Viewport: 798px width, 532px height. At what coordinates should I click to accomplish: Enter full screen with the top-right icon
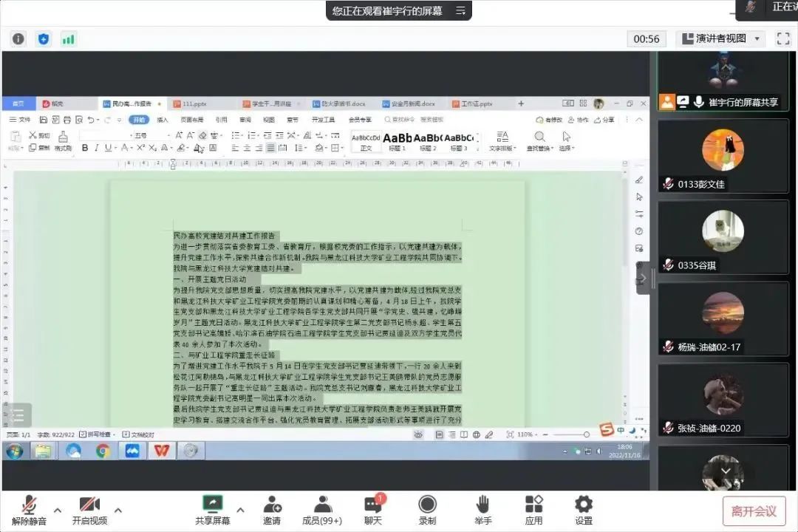783,39
